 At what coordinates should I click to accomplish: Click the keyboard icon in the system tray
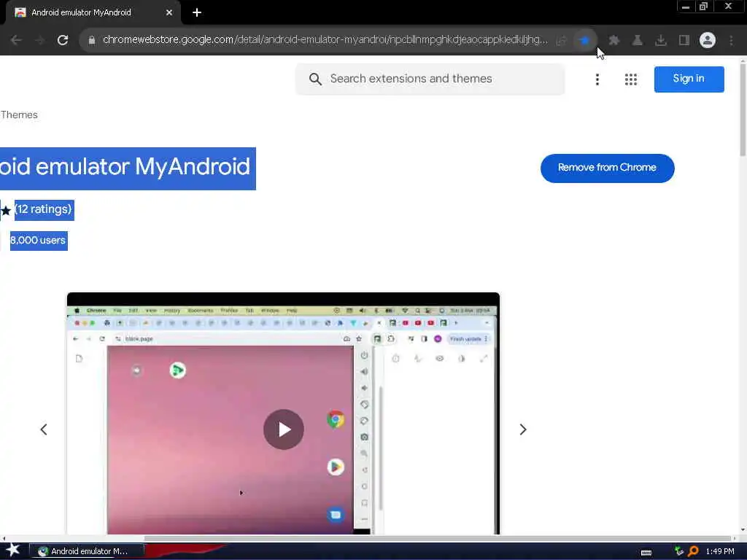point(646,553)
